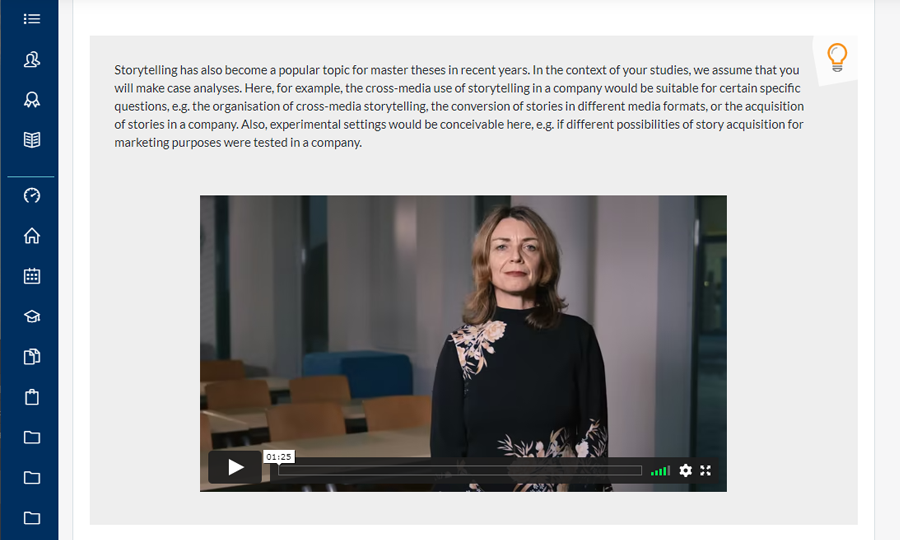Play the video
This screenshot has height=540, width=900.
[x=235, y=467]
